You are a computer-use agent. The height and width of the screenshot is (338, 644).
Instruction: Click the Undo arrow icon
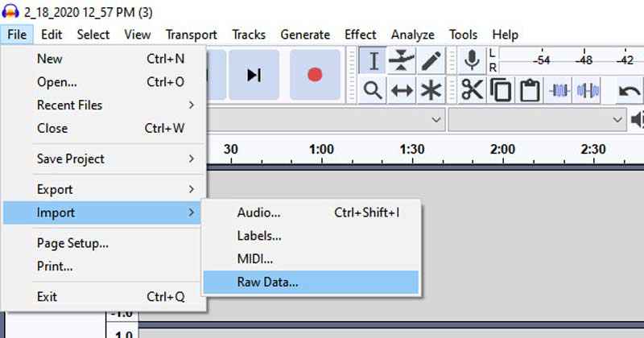point(629,90)
